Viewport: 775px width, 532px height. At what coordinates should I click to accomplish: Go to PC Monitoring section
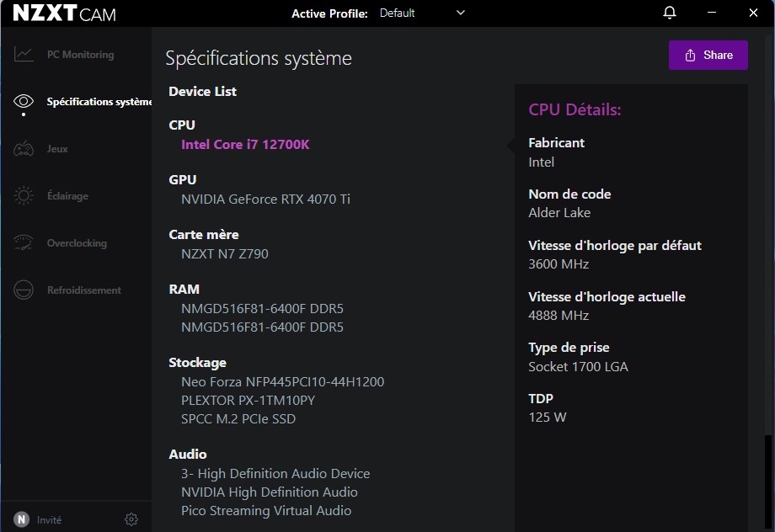coord(81,55)
